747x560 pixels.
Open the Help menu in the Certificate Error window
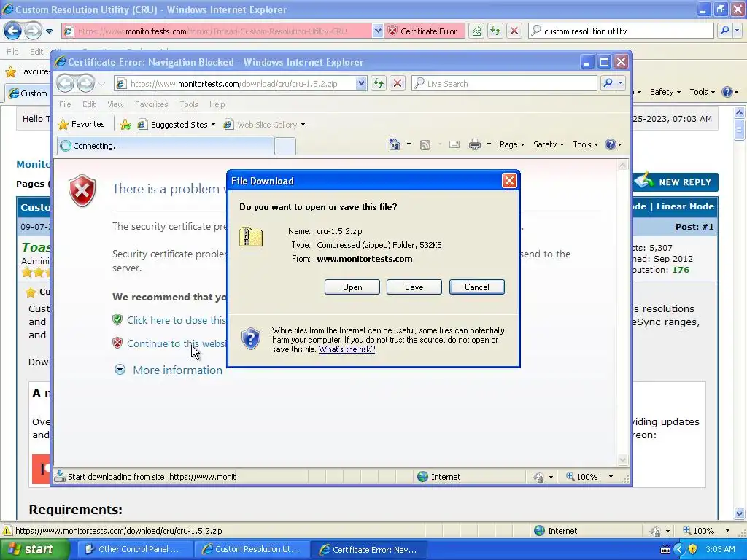click(217, 104)
